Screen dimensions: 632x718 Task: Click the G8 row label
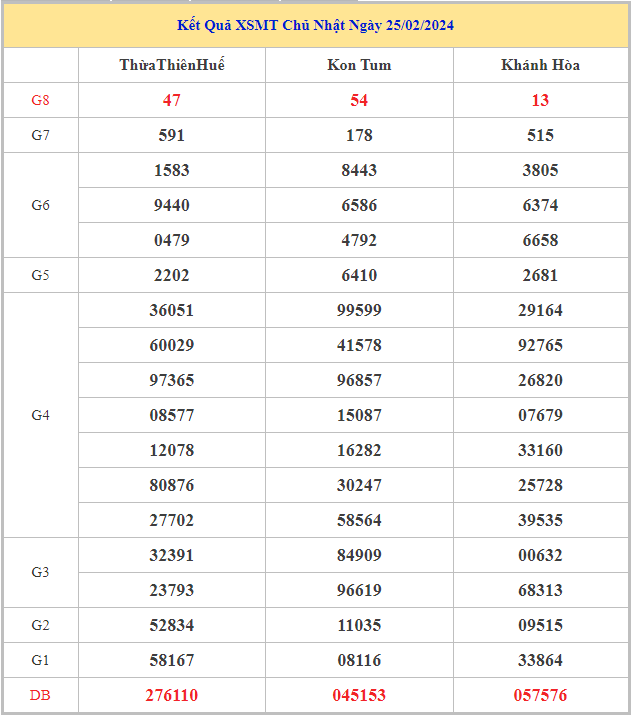(x=40, y=100)
